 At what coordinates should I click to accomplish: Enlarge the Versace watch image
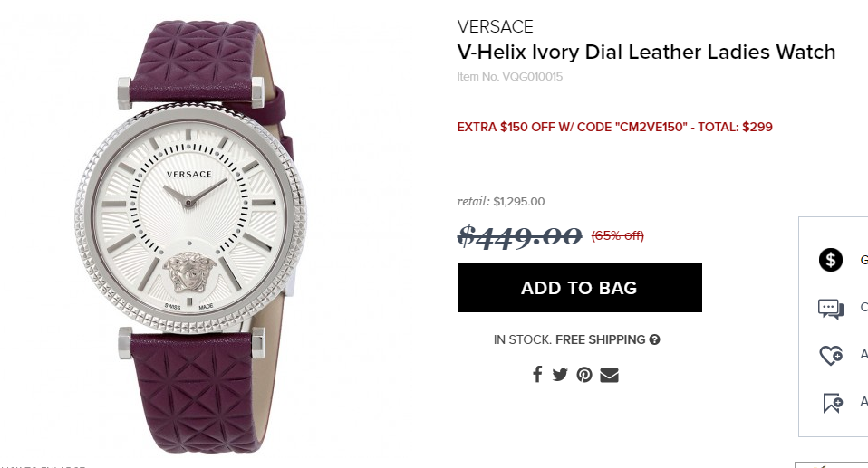190,235
